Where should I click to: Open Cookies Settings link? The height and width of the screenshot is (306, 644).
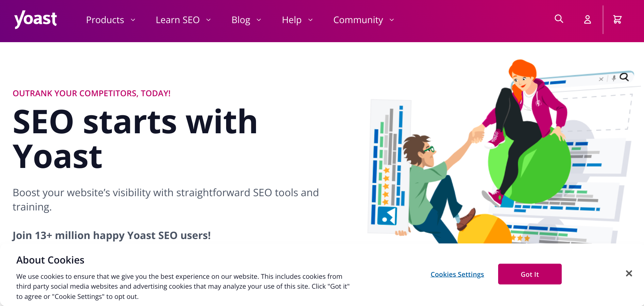(x=457, y=274)
